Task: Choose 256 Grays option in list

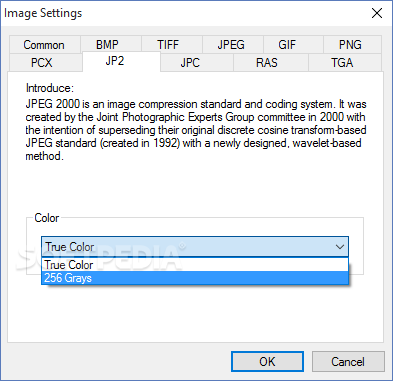Action: point(195,278)
